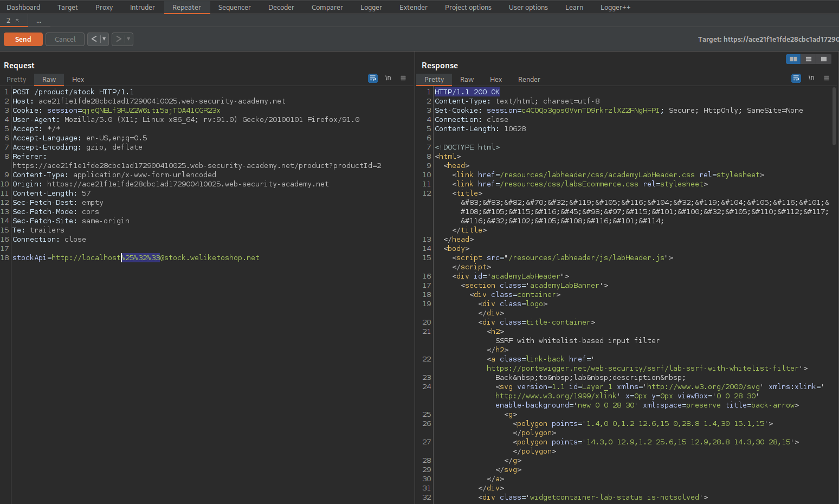Screen dimensions: 839x504
Task: Click the Response panel heading
Action: point(440,65)
